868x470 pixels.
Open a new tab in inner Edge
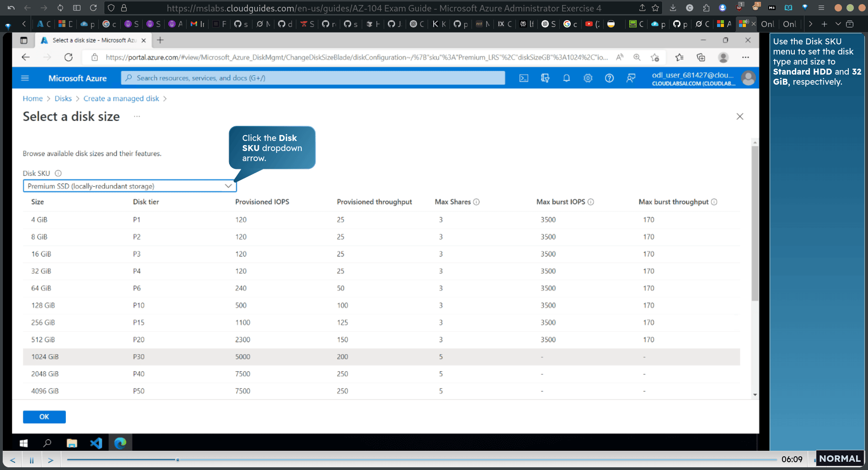coord(160,40)
